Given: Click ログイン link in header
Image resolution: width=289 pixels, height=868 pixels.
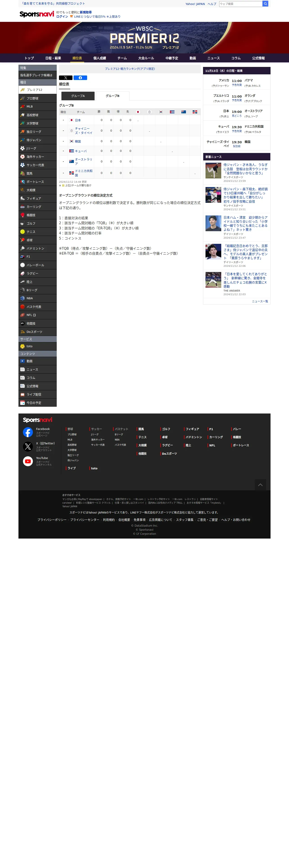Looking at the screenshot, I should point(62,16).
